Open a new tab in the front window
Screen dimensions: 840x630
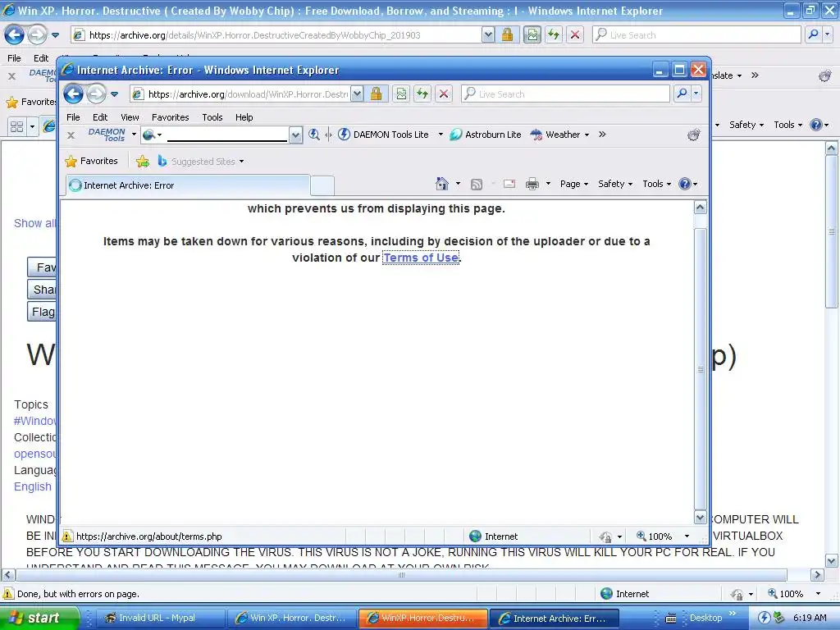322,186
